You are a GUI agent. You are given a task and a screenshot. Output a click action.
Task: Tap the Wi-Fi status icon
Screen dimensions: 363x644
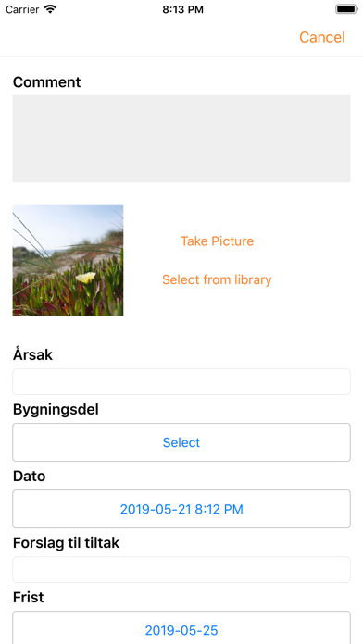[x=51, y=9]
